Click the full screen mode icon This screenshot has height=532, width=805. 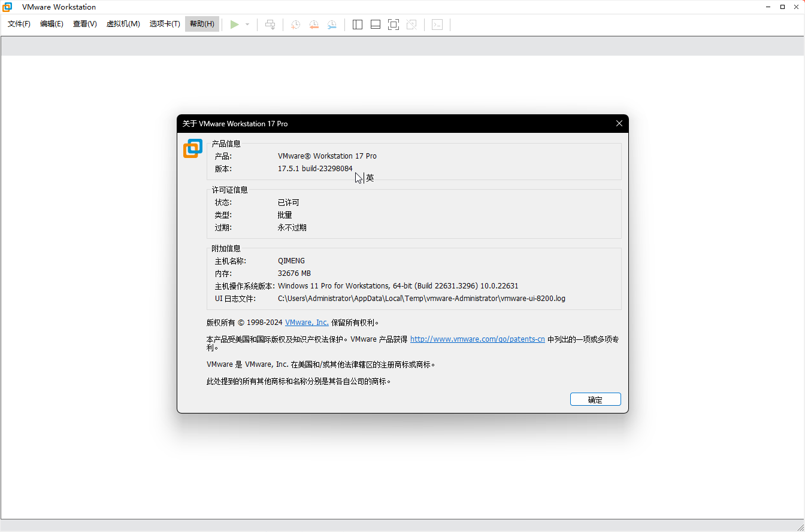point(394,25)
